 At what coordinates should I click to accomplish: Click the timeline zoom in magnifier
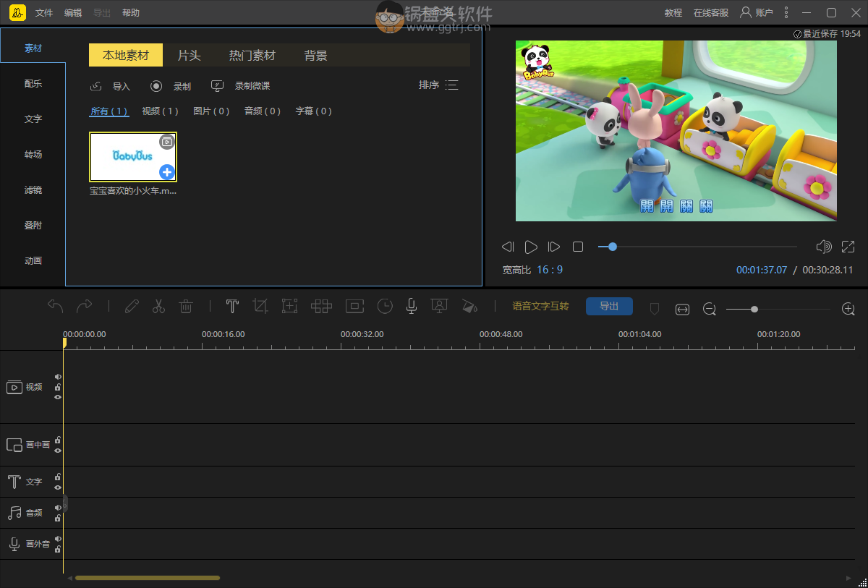coord(848,309)
